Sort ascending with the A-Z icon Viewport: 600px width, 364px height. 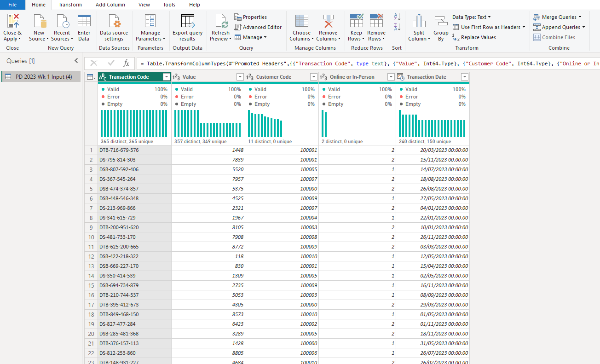pyautogui.click(x=398, y=17)
